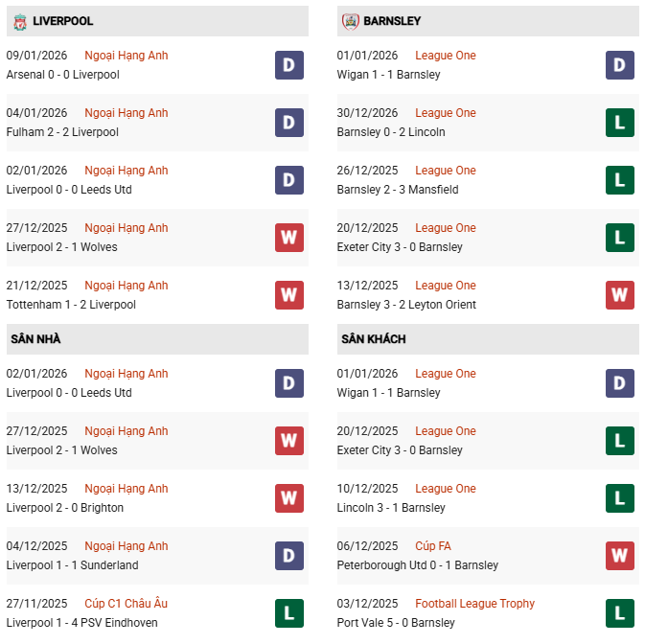Click the Tottenham 1-2 Liverpool match result
Viewport: 645px width, 644px height.
point(71,305)
